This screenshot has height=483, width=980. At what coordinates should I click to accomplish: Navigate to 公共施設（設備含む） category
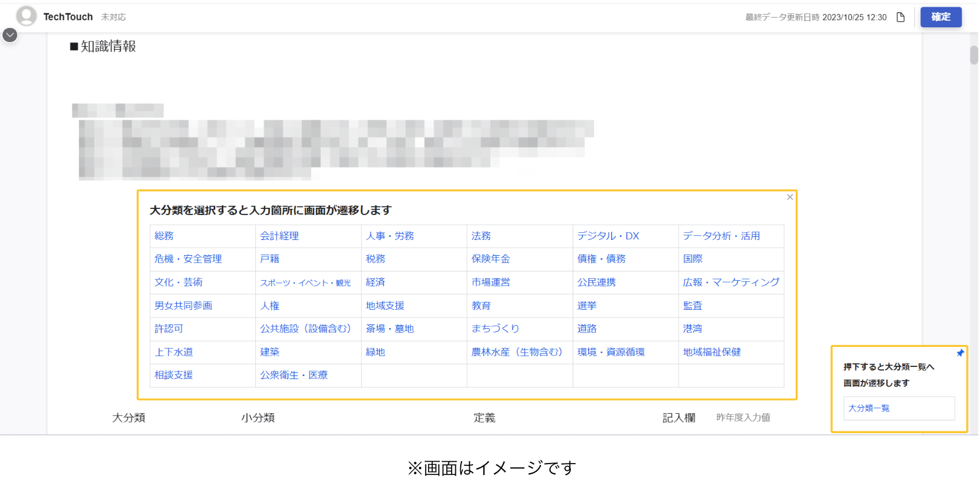305,329
